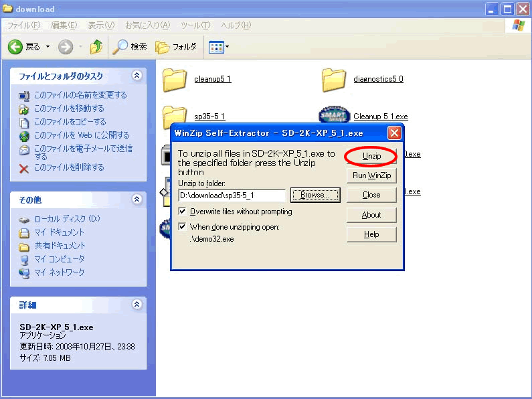This screenshot has width=532, height=399.
Task: Select the Cleanup 5 1.exe Smart icon
Action: click(335, 114)
